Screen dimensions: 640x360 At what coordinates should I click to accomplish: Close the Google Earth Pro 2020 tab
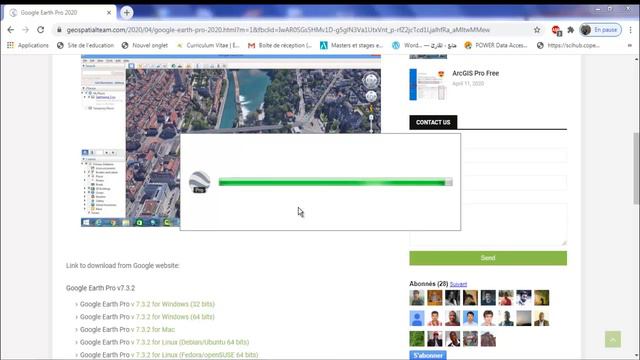tap(109, 13)
